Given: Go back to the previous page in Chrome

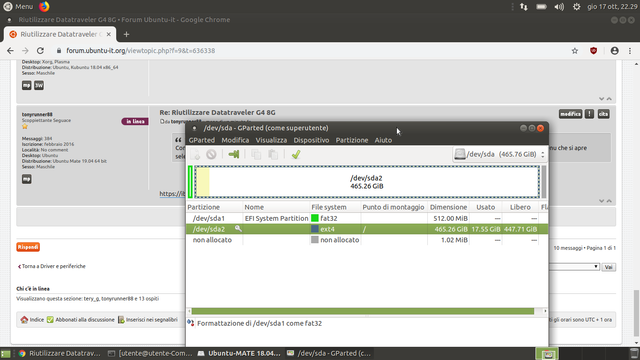Looking at the screenshot, I should (10, 51).
